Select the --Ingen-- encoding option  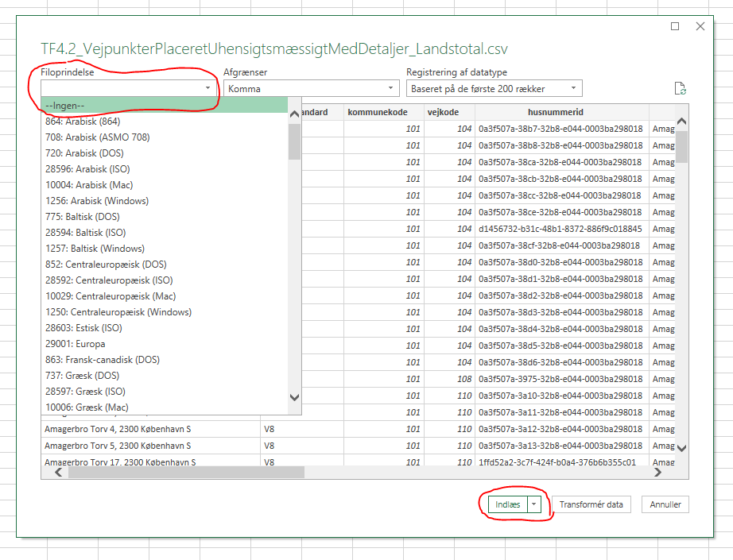[x=164, y=105]
